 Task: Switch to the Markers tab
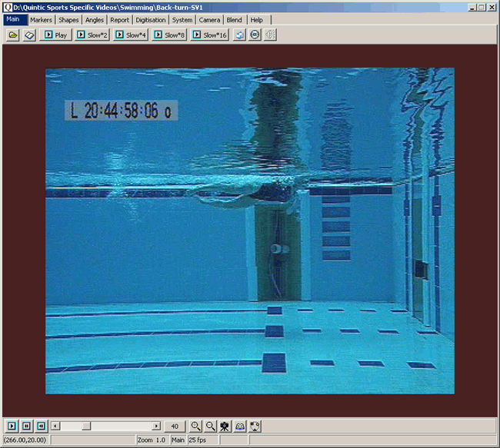[41, 20]
